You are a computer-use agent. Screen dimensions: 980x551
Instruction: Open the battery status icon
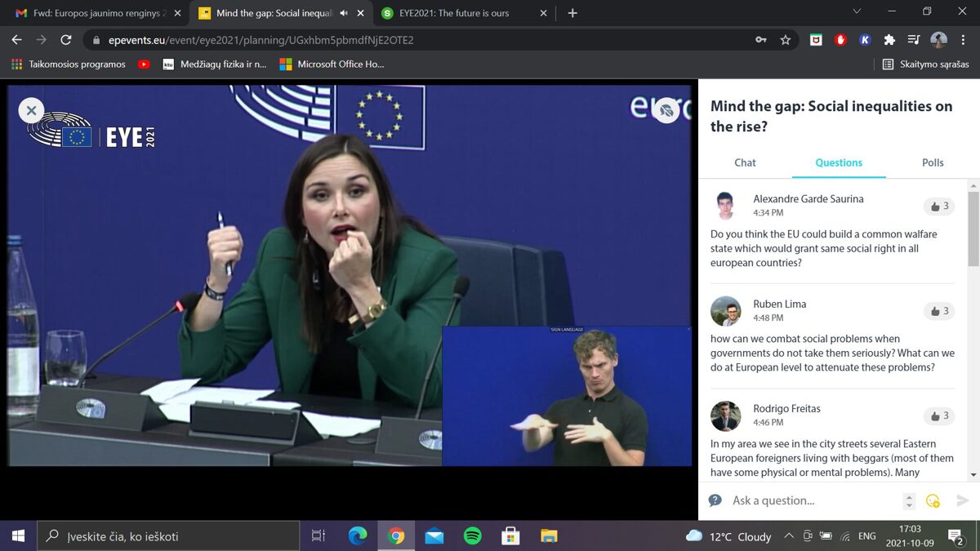(826, 536)
